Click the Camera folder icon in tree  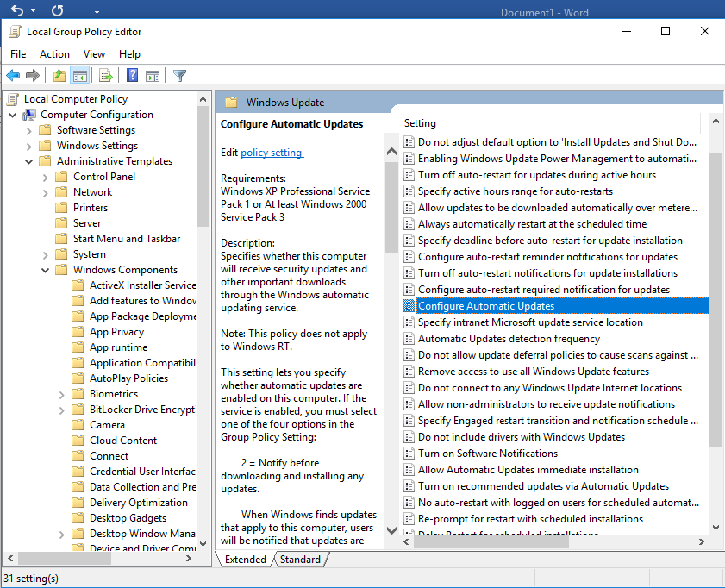[78, 425]
